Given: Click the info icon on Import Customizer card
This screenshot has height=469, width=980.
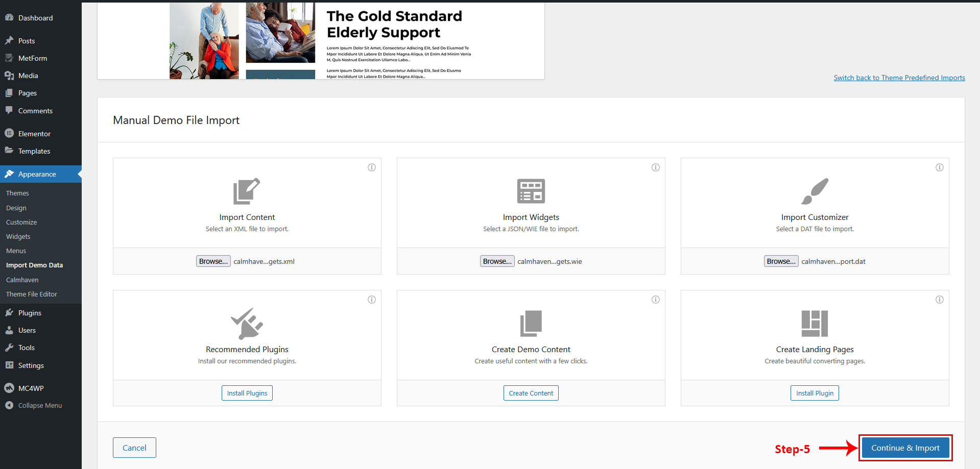Looking at the screenshot, I should pos(940,167).
